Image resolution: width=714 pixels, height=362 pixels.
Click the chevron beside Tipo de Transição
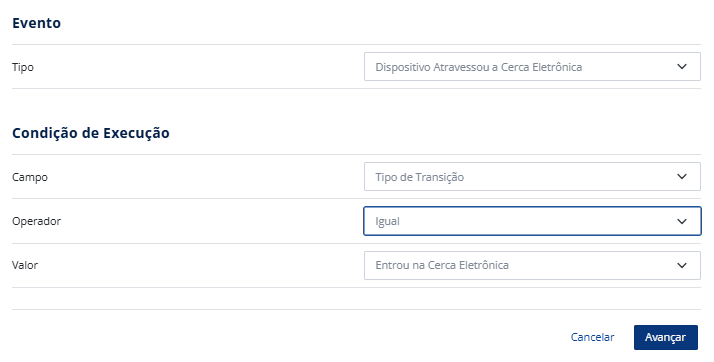[682, 177]
